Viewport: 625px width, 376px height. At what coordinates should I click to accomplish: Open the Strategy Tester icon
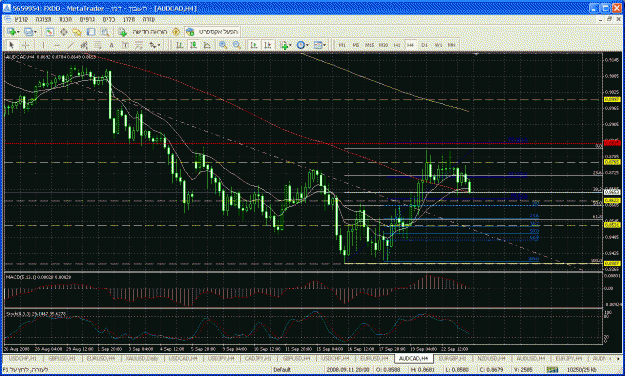point(105,32)
